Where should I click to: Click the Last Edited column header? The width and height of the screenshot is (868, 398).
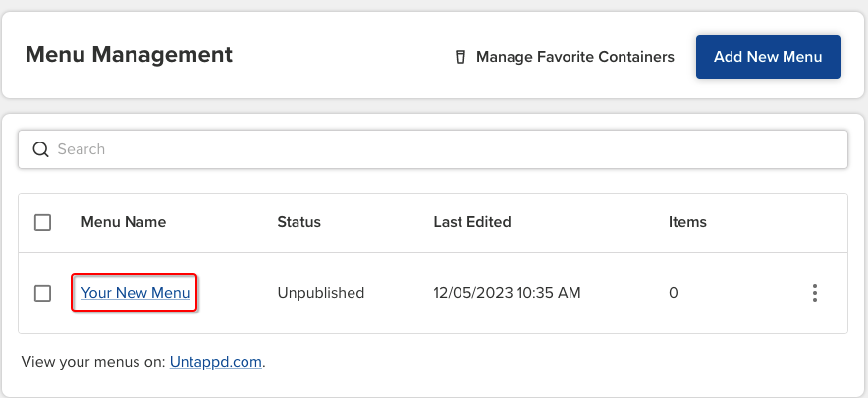pyautogui.click(x=472, y=222)
